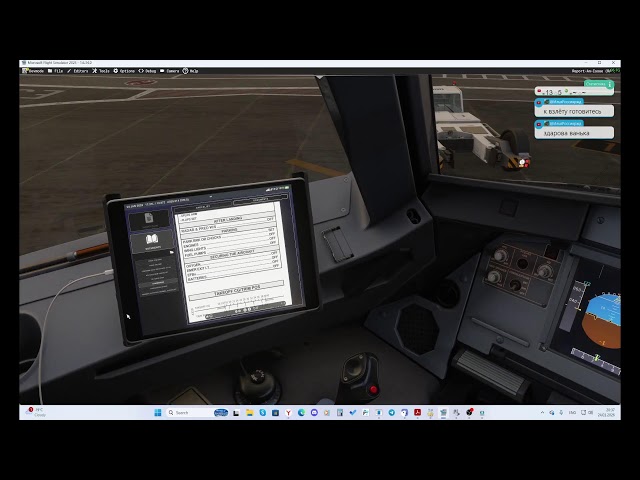Click the FUEL PUMPS checklist line

click(230, 249)
